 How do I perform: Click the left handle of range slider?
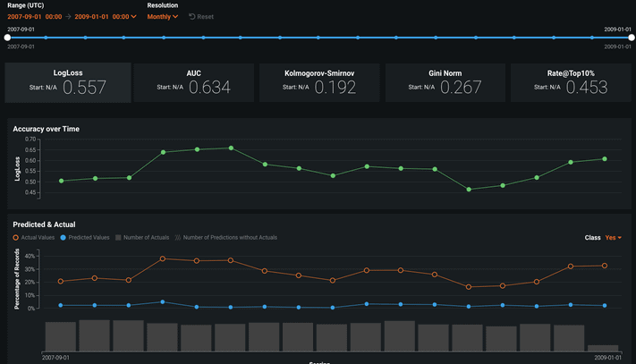pos(7,38)
